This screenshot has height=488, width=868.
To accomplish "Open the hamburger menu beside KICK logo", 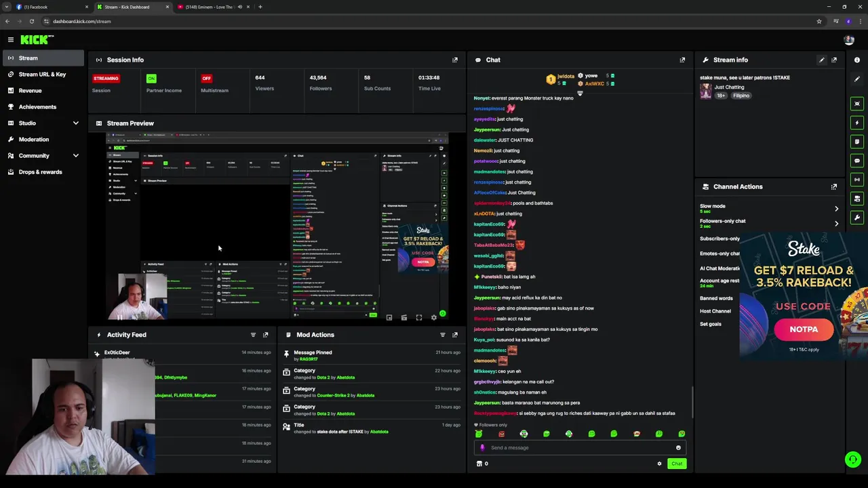I will click(11, 40).
